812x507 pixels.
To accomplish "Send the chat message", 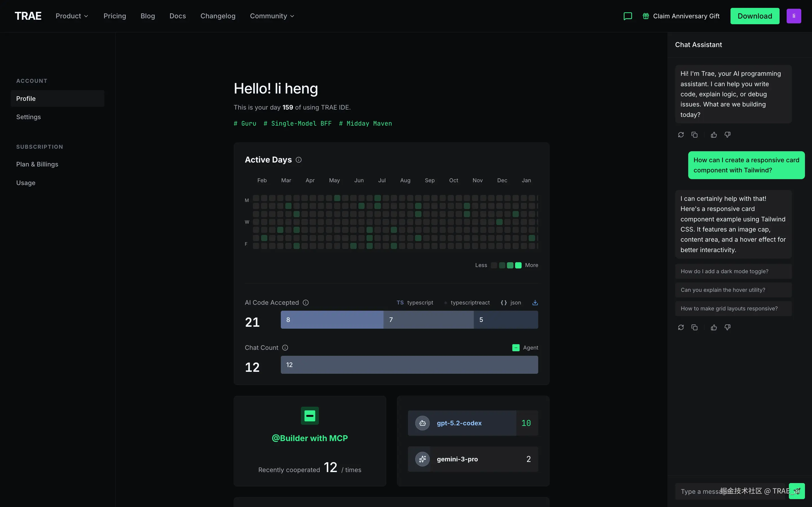I will (x=796, y=491).
